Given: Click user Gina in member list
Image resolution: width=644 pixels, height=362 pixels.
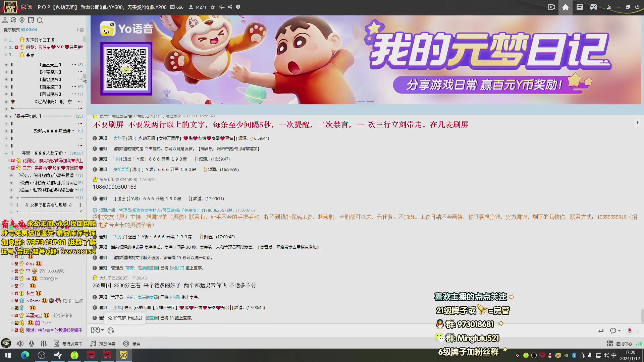Looking at the screenshot, I should tap(30, 264).
